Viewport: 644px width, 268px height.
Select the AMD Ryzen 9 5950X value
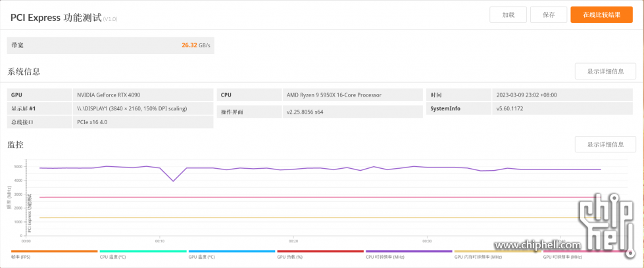pos(334,95)
